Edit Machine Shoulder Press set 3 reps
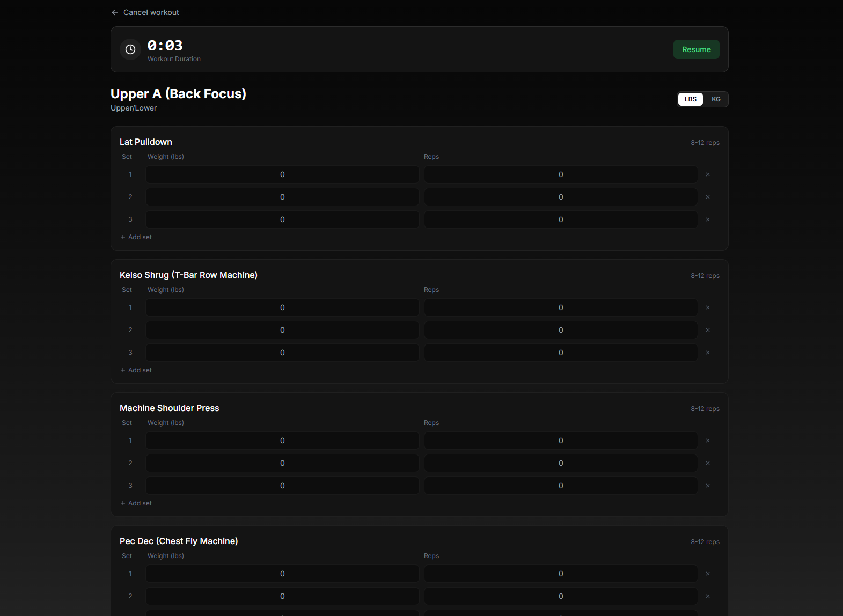 point(561,486)
